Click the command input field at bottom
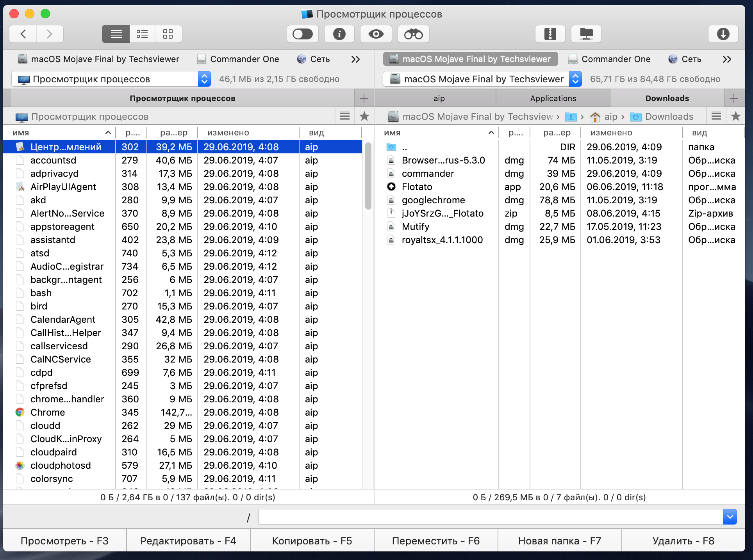The height and width of the screenshot is (560, 753). coord(499,516)
